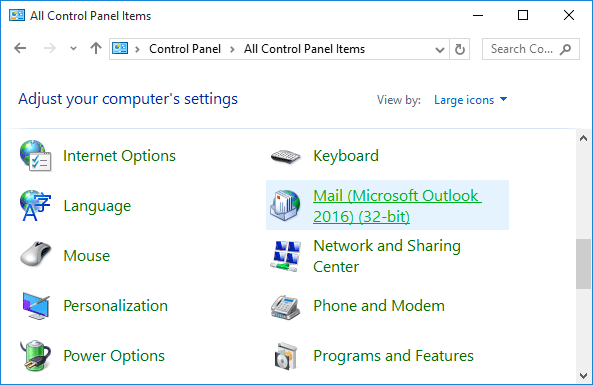Click the Network and Sharing Center icon
593x385 pixels.
tap(286, 256)
